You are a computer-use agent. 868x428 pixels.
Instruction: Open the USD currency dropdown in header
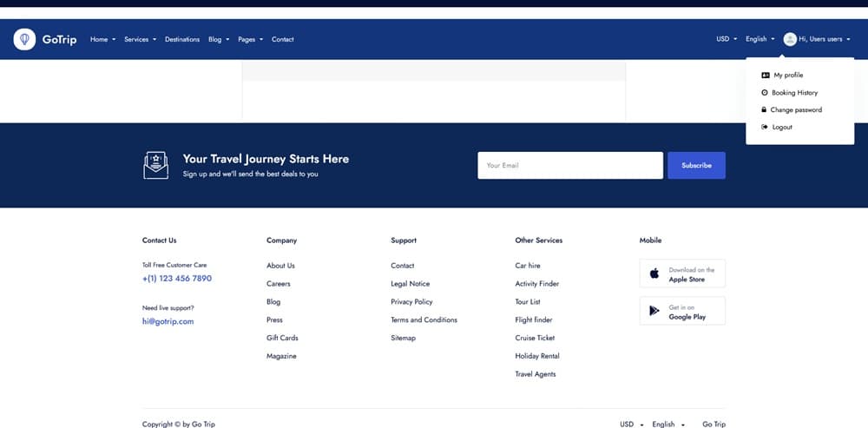[727, 39]
